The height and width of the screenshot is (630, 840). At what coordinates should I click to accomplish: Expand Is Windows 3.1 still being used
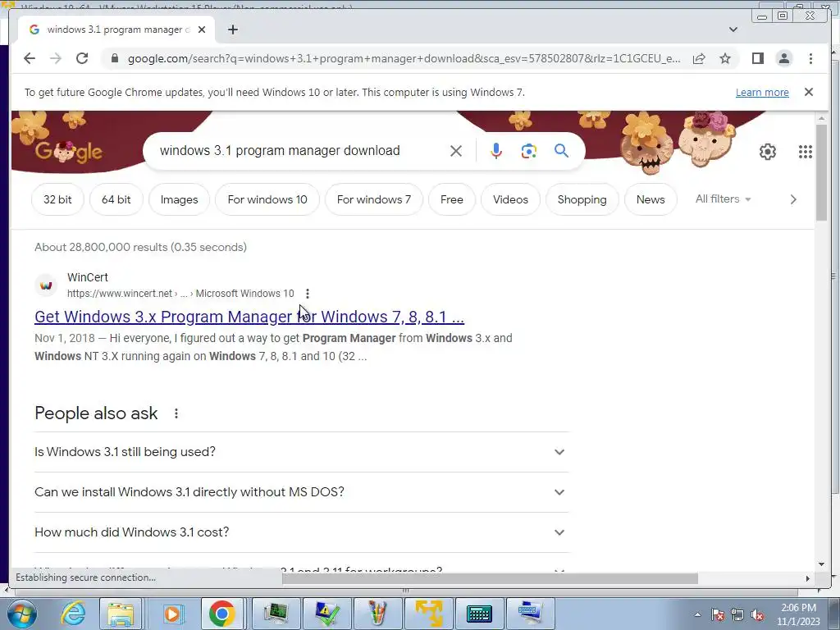tap(301, 452)
